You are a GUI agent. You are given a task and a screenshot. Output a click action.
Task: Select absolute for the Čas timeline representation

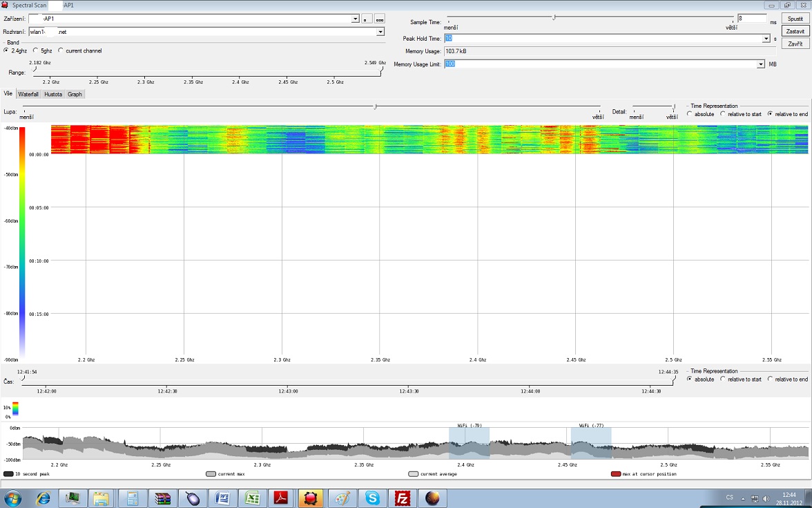click(x=690, y=379)
